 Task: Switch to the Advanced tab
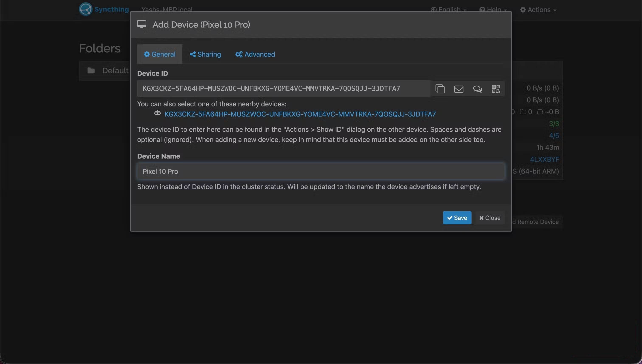click(255, 54)
